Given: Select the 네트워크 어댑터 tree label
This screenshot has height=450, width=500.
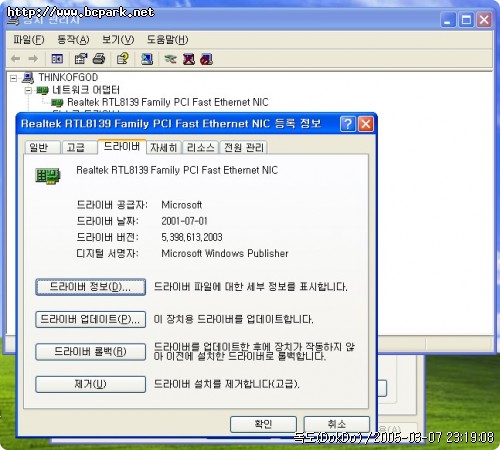Looking at the screenshot, I should (86, 90).
